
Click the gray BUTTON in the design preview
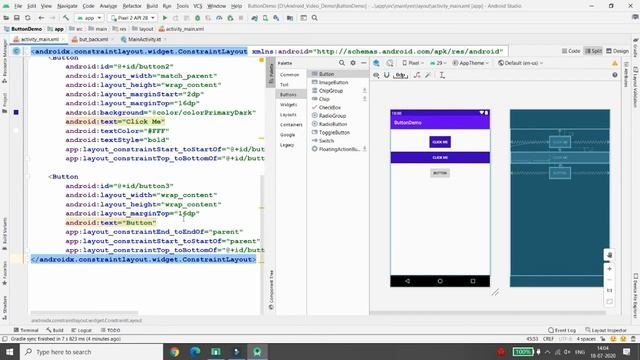click(x=440, y=173)
